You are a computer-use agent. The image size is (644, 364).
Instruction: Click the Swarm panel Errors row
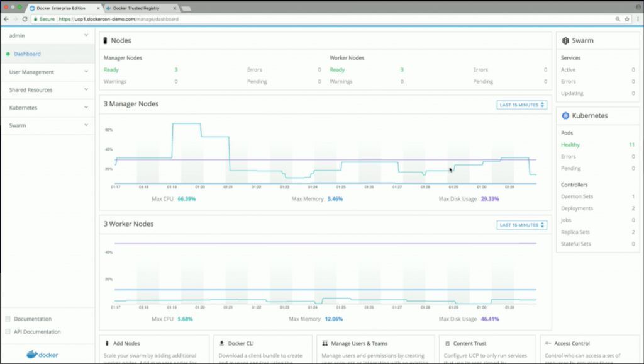click(x=597, y=81)
